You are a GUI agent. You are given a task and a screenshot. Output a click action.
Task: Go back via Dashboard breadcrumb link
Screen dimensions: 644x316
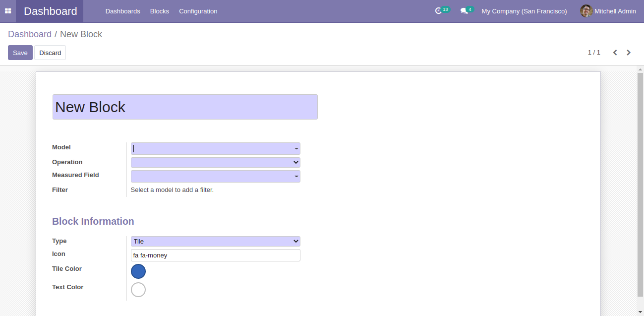pos(30,34)
